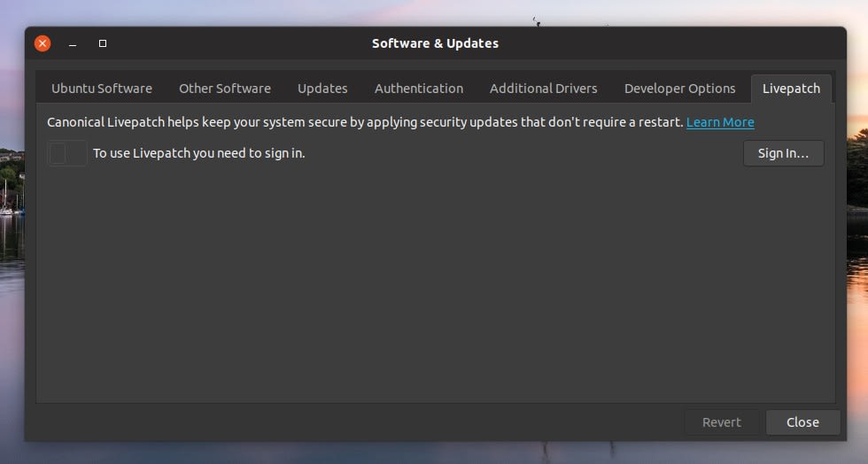Close the window with orange X icon
868x464 pixels.
[43, 43]
